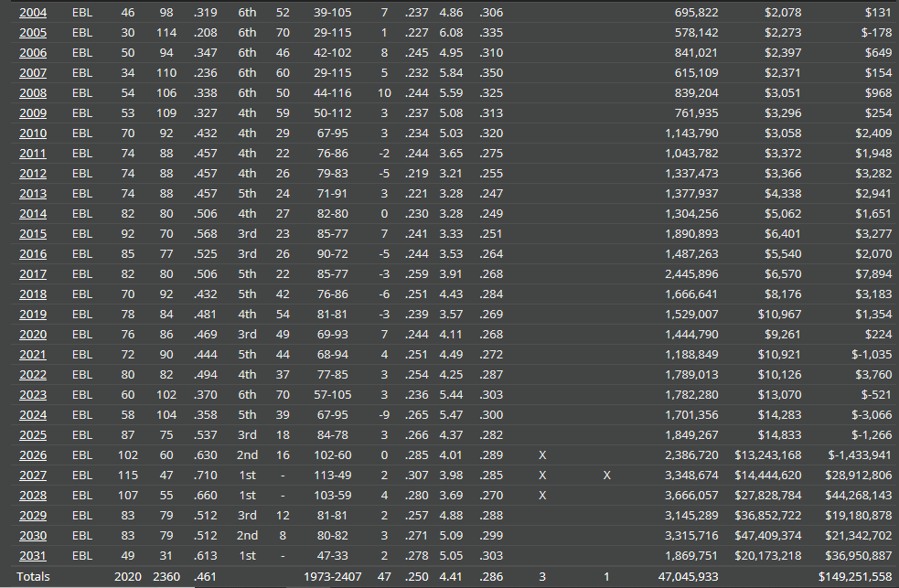Select the 2019 year link
This screenshot has height=588, width=899.
pyautogui.click(x=33, y=314)
